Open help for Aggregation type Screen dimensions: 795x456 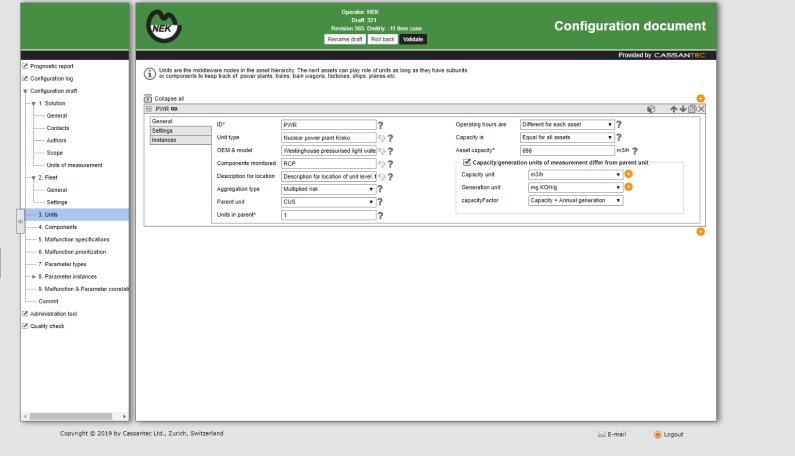(x=380, y=189)
